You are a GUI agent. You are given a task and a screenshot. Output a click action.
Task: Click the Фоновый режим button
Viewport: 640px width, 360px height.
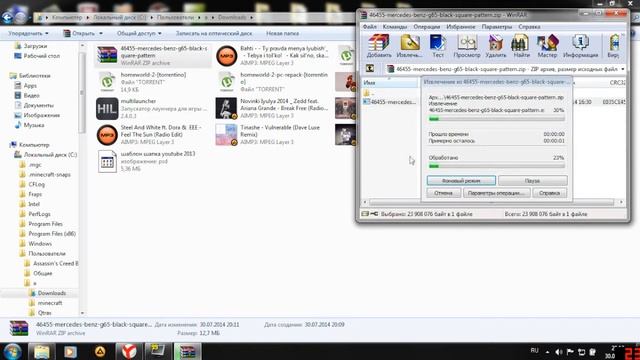point(461,180)
